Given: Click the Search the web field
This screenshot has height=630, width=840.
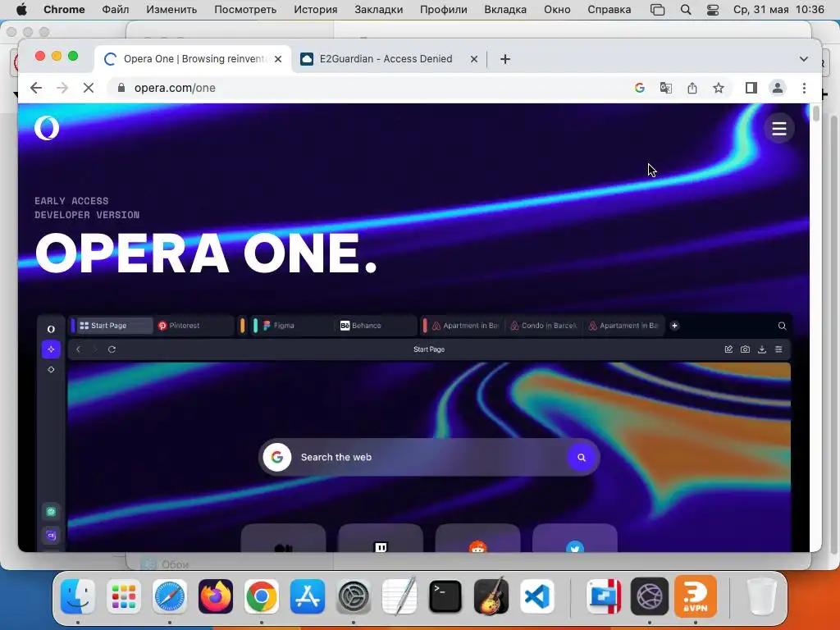Looking at the screenshot, I should pyautogui.click(x=428, y=457).
